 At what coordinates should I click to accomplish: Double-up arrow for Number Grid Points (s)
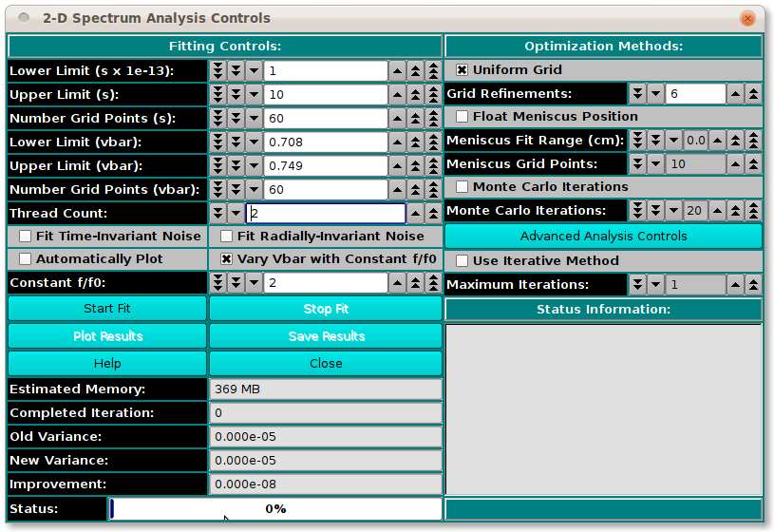(415, 119)
